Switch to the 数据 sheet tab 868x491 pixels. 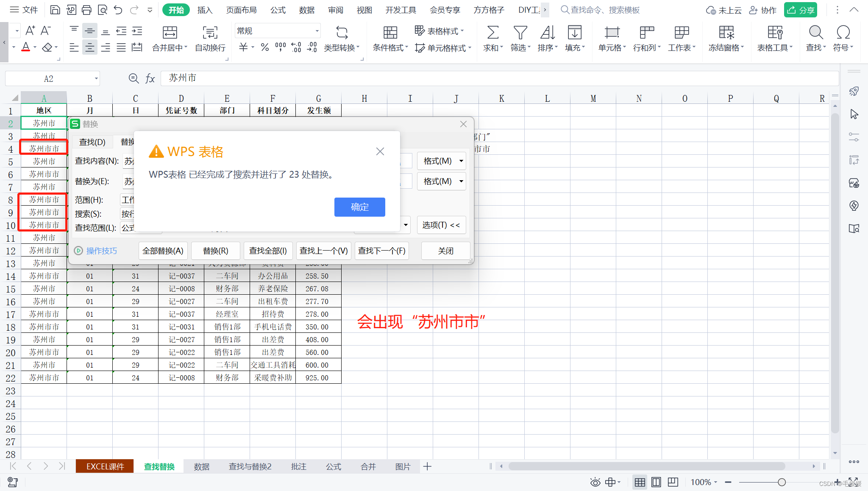[x=201, y=466]
